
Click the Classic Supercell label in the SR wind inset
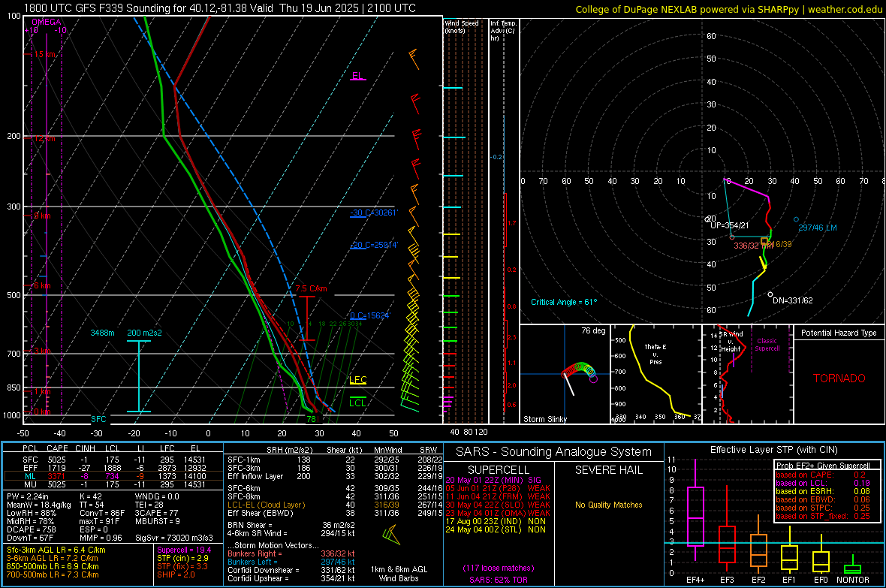[x=767, y=345]
